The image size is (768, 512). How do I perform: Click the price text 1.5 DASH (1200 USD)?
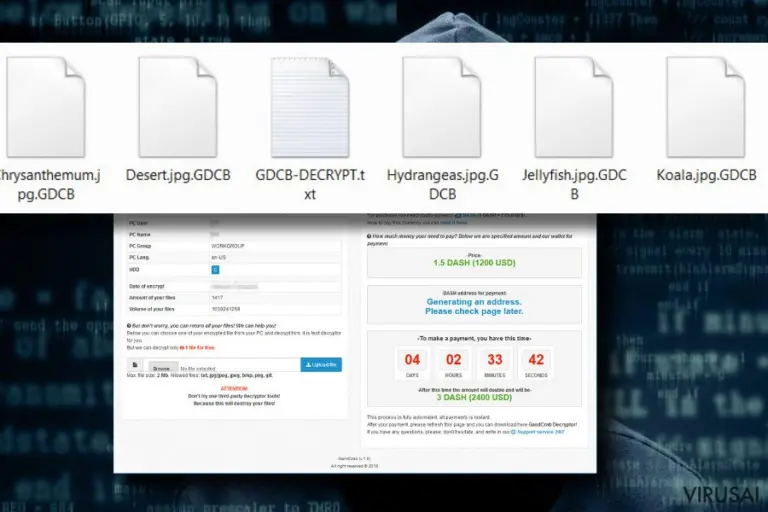[474, 263]
